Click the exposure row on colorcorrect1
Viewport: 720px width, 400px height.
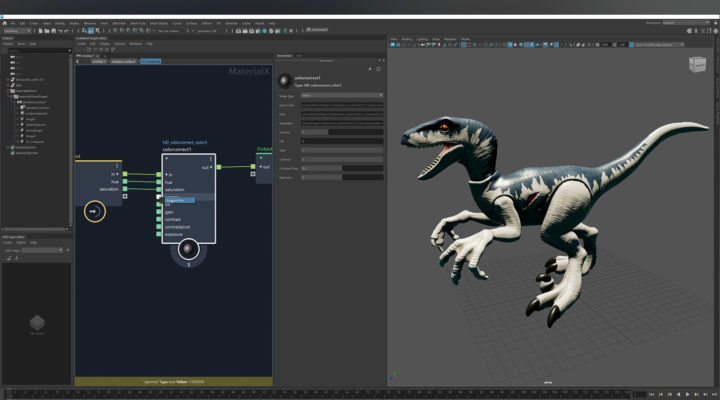coord(188,234)
